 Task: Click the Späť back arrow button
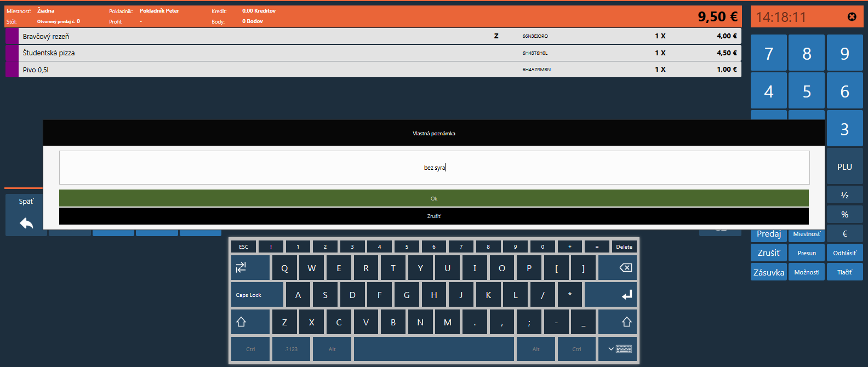26,215
